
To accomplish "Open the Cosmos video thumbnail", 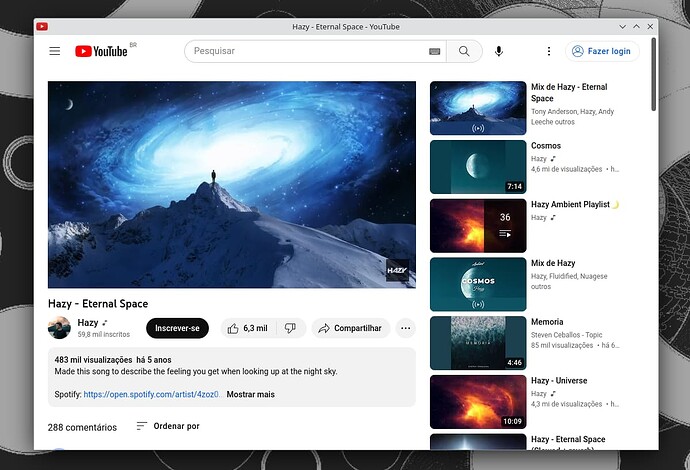I will (478, 167).
